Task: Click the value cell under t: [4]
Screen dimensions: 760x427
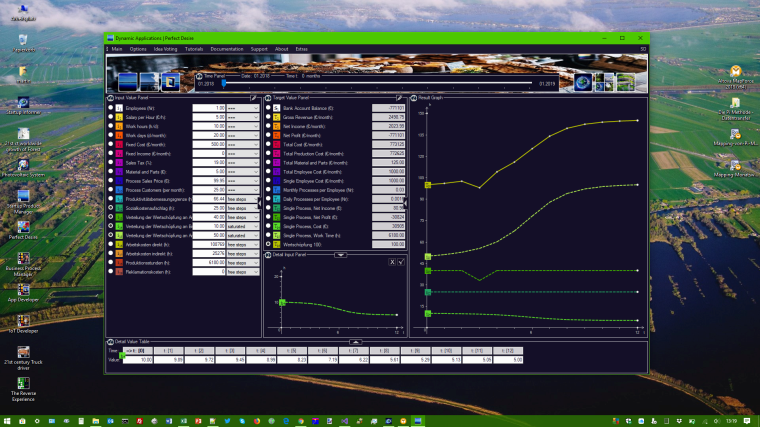Action: 261,360
